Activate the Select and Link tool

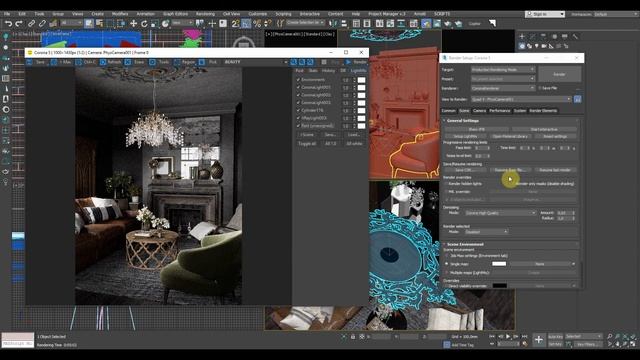point(31,24)
